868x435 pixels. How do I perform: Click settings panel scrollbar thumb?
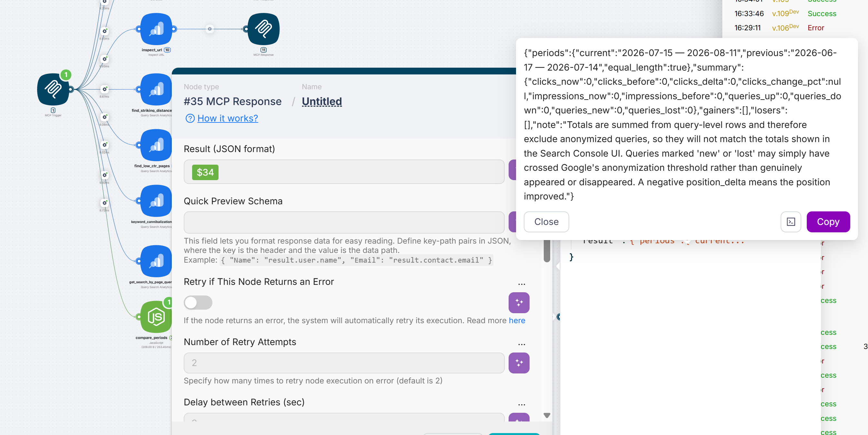point(547,251)
